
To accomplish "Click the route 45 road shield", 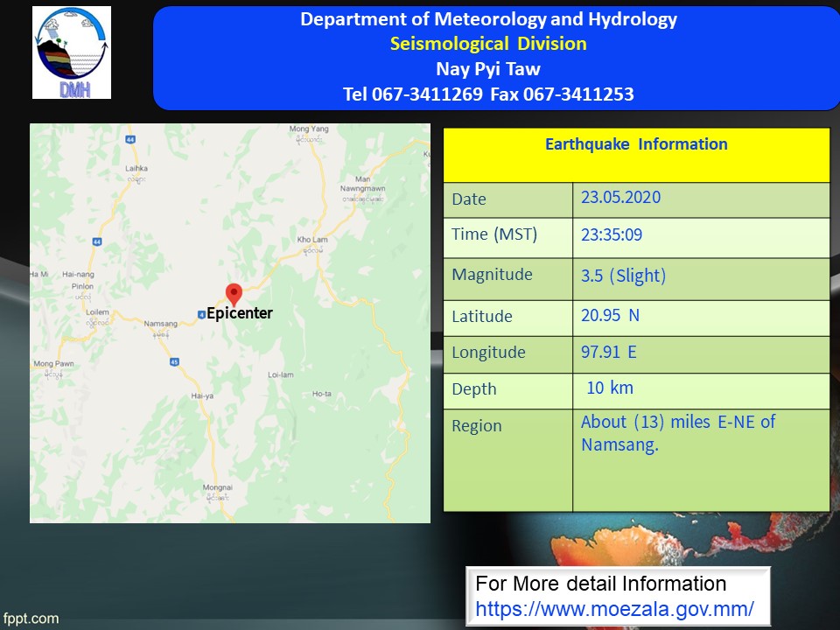I will (175, 361).
